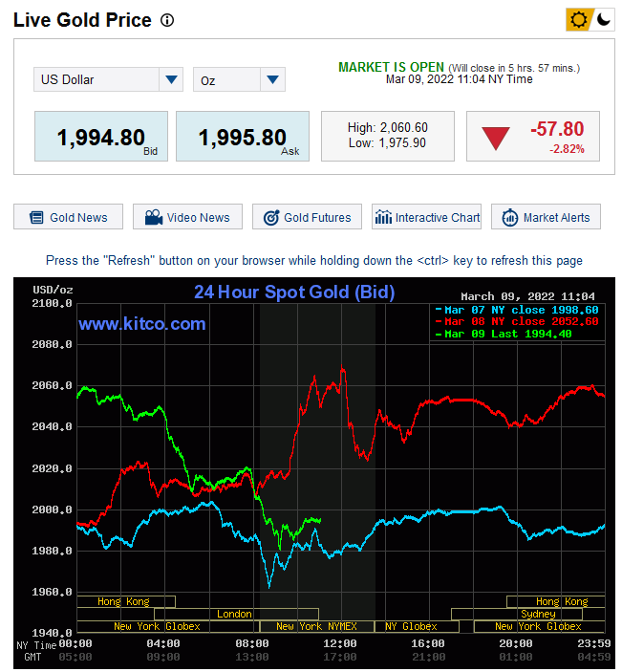The height and width of the screenshot is (672, 622).
Task: Click the info icon beside Live Gold Price
Action: coord(167,20)
